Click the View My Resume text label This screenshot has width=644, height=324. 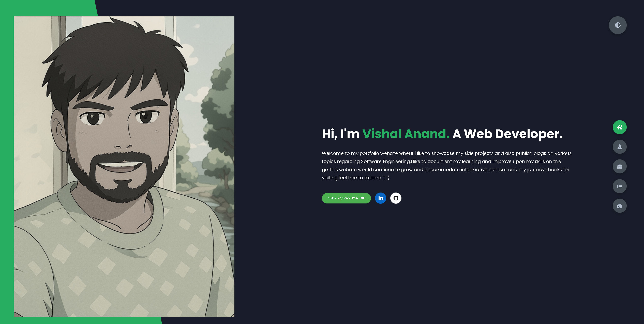tap(343, 198)
